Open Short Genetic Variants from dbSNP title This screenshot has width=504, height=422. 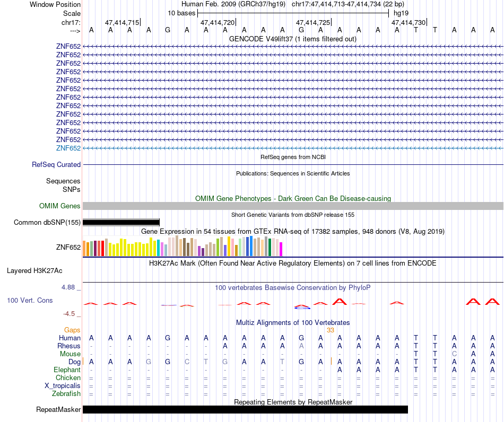(292, 215)
